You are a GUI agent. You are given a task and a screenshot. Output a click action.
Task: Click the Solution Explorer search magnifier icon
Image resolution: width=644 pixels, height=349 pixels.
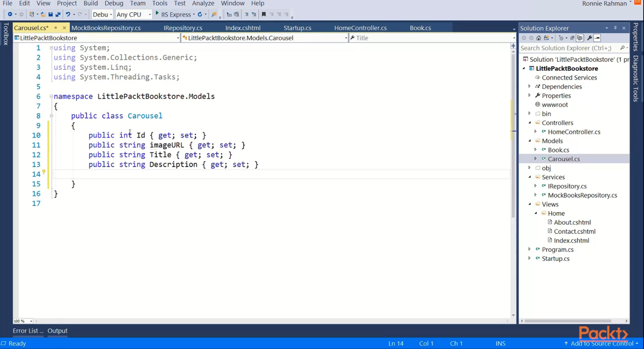[x=622, y=48]
